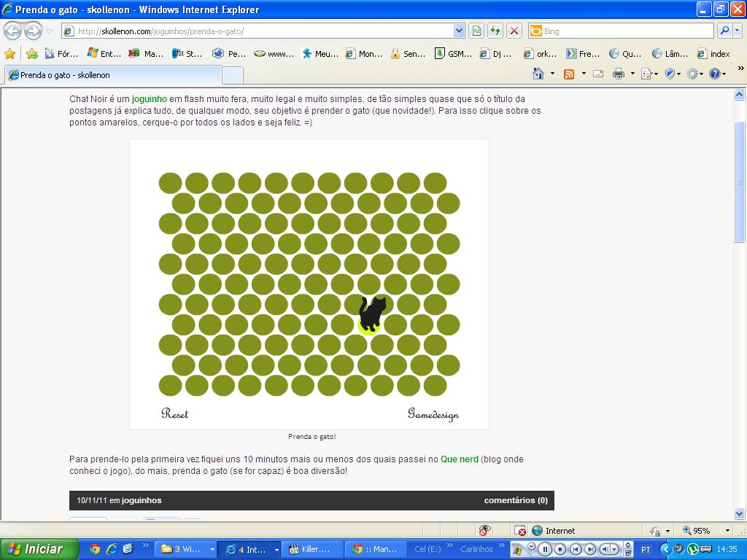This screenshot has width=747, height=560.
Task: Click the Read Mail envelope icon
Action: coord(598,74)
